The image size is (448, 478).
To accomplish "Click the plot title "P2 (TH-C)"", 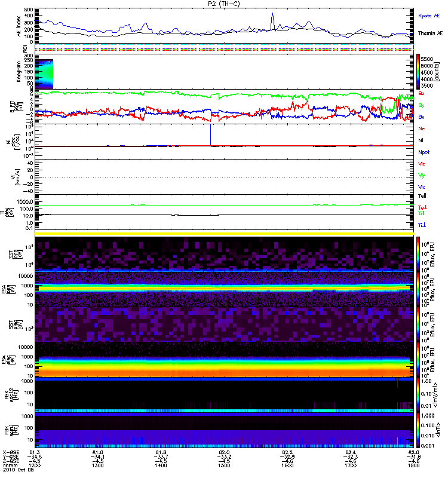I will [223, 4].
